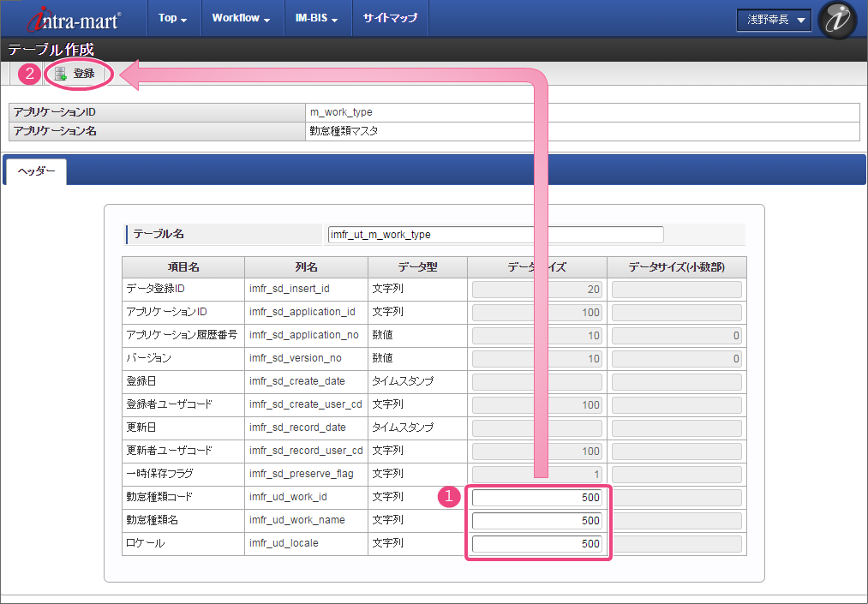Viewport: 868px width, 604px height.
Task: Click disabled data size field of データ登録ID
Action: pyautogui.click(x=537, y=289)
